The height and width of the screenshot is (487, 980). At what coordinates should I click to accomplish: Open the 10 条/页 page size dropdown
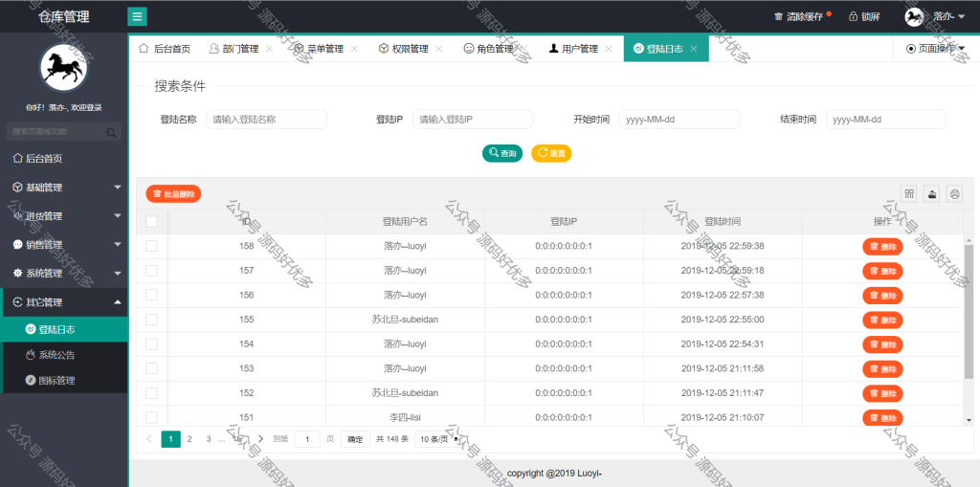(x=438, y=439)
